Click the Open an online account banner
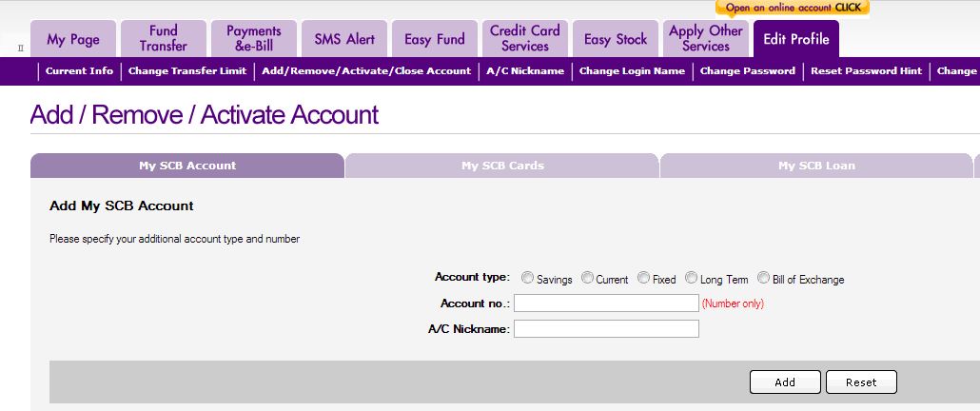 pyautogui.click(x=793, y=9)
